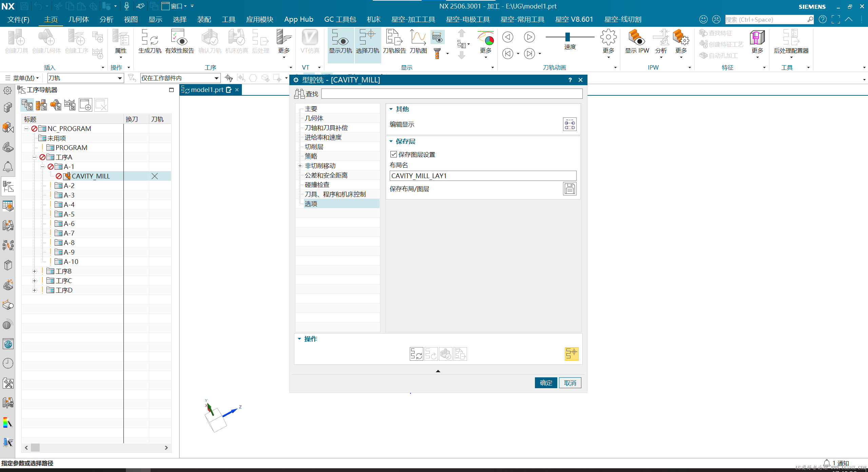This screenshot has height=472, width=868.
Task: Adjust the 速度 animation speed slider
Action: tap(567, 37)
